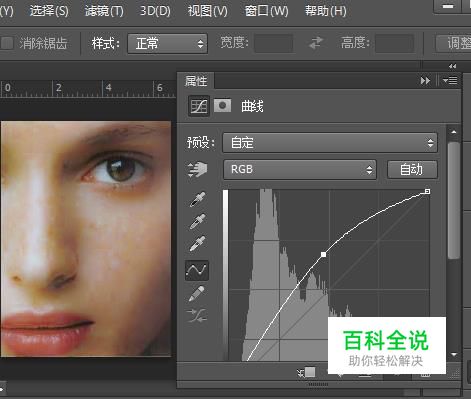
Task: Open the 样式 style dropdown set to 正常
Action: (x=168, y=43)
